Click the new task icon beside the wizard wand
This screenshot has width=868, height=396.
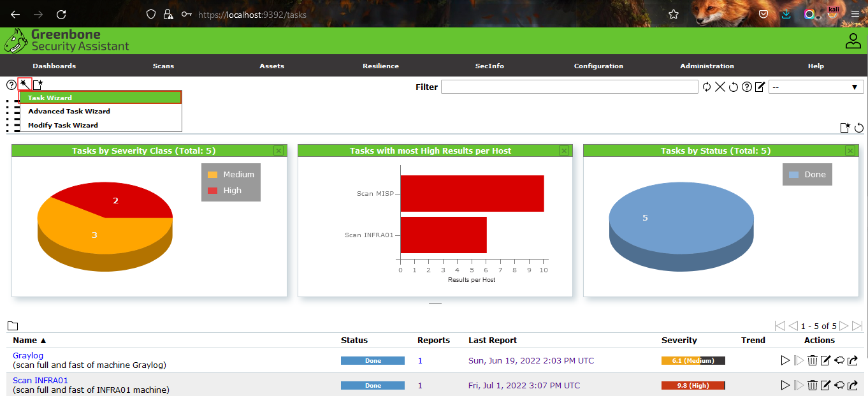pos(38,84)
